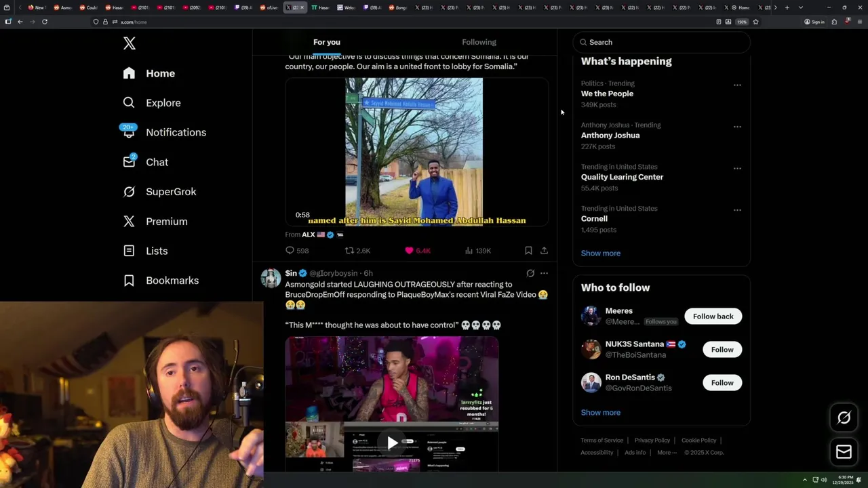868x488 pixels.
Task: Open a new browser tab
Action: (x=787, y=7)
